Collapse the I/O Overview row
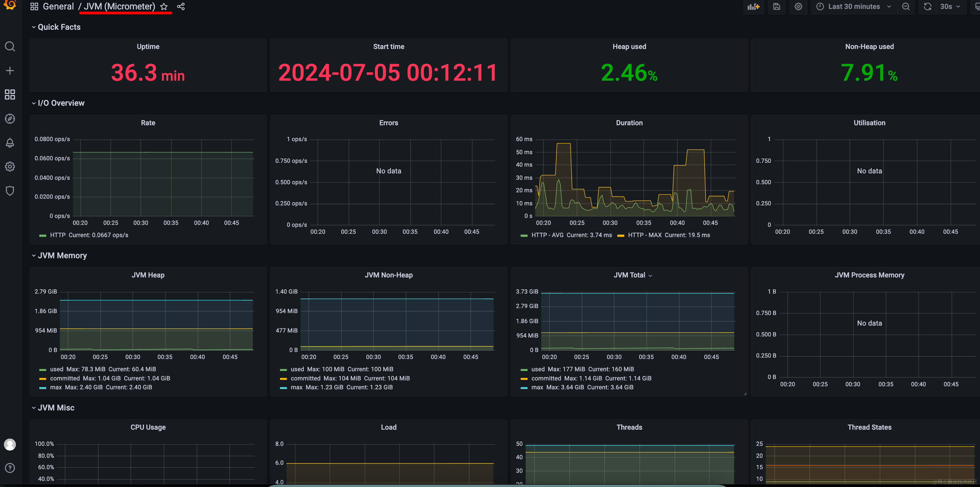Screen dimensions: 980x487 (58, 103)
